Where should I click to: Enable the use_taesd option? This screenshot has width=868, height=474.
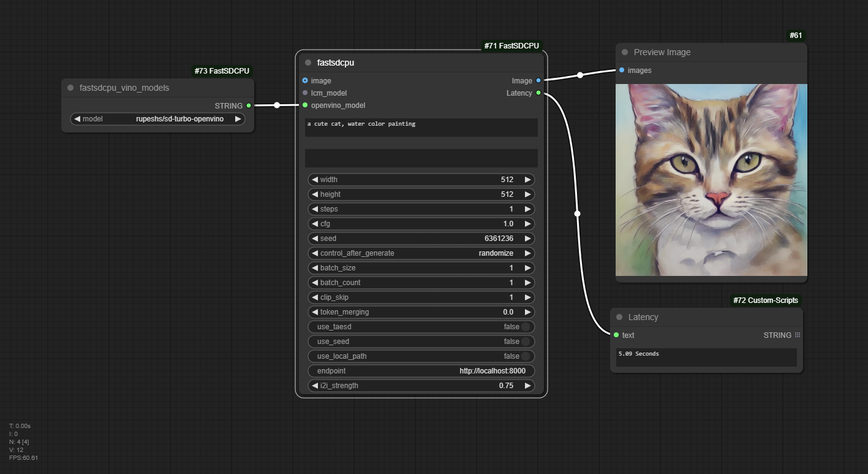[421, 326]
